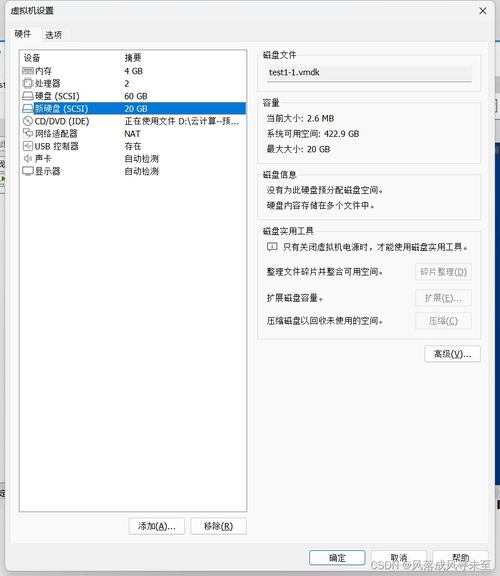Select the USB controller (USB 控制器) icon
The height and width of the screenshot is (576, 500).
pyautogui.click(x=28, y=146)
